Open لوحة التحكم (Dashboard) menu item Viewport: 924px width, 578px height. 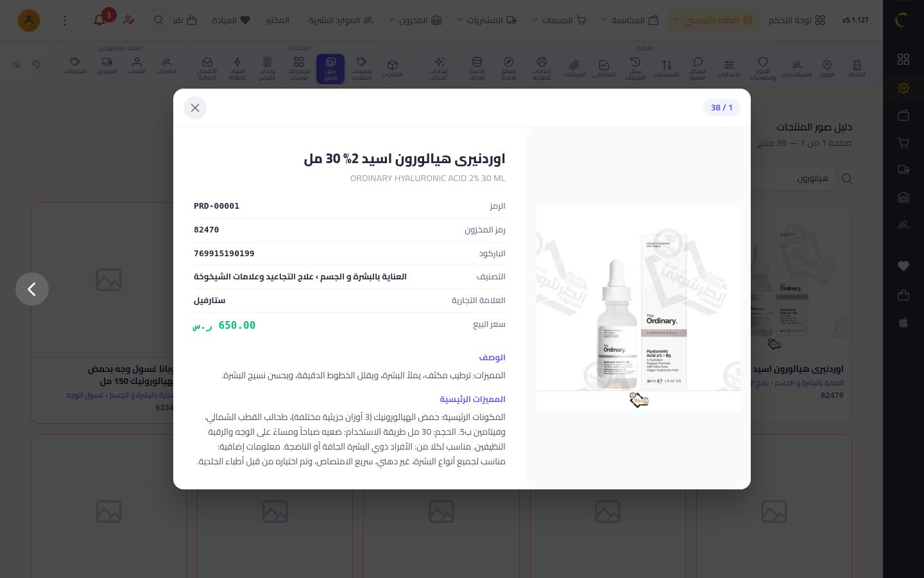coord(797,20)
